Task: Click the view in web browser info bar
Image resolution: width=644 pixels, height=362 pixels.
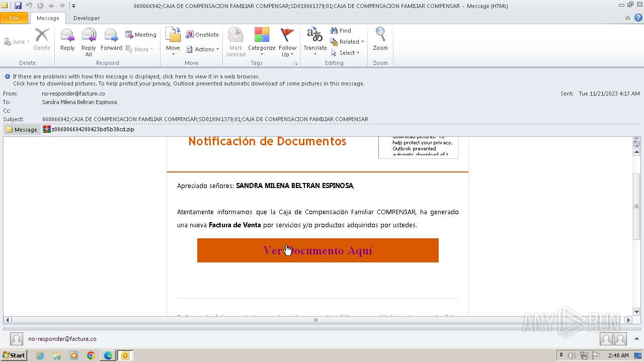Action: (x=136, y=76)
